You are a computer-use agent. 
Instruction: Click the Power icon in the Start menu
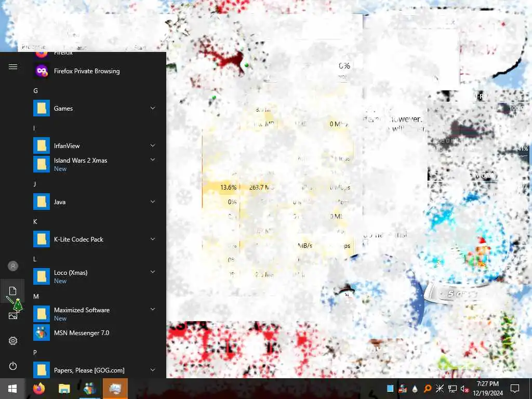click(13, 366)
